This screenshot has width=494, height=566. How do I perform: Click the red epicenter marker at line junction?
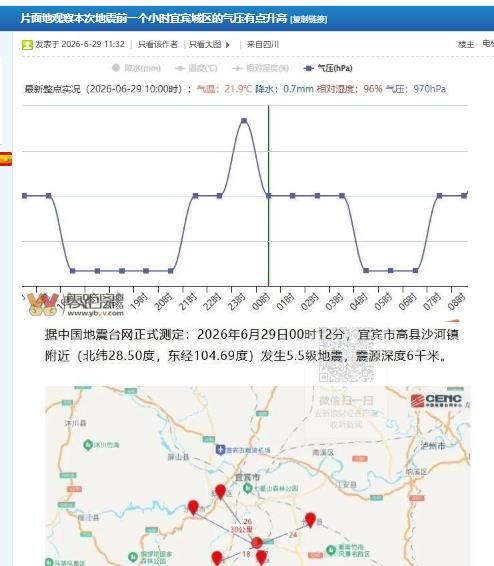tap(257, 543)
